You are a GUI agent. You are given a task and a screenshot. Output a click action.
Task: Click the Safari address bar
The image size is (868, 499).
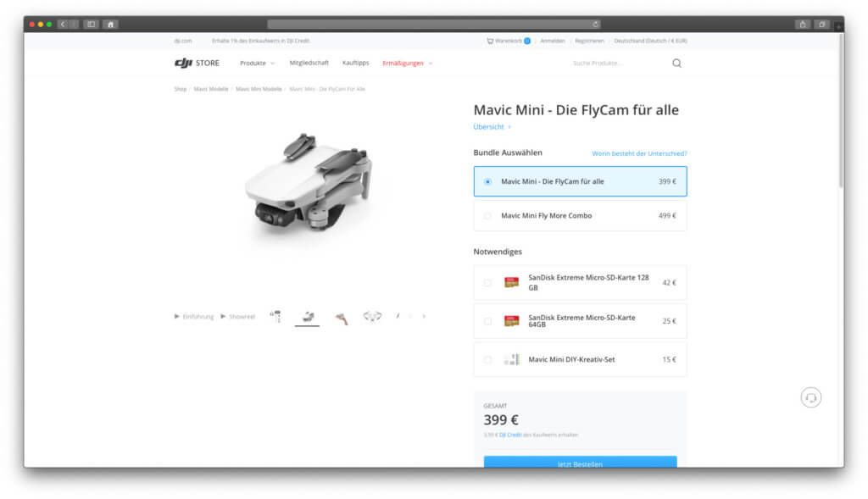coord(433,25)
